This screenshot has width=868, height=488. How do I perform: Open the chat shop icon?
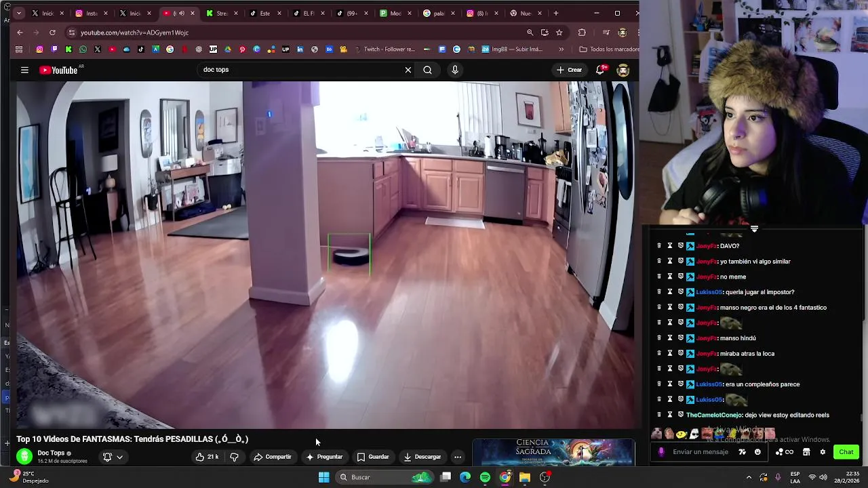click(x=806, y=452)
